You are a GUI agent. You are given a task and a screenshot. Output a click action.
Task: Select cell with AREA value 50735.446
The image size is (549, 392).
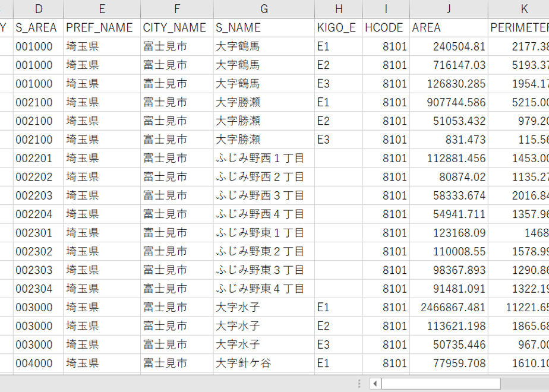click(x=449, y=344)
